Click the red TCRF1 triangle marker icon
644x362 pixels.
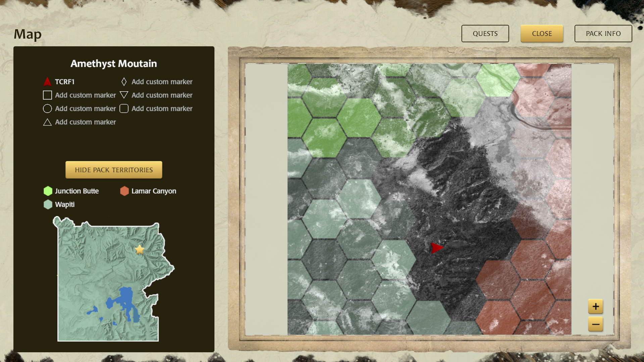point(47,82)
